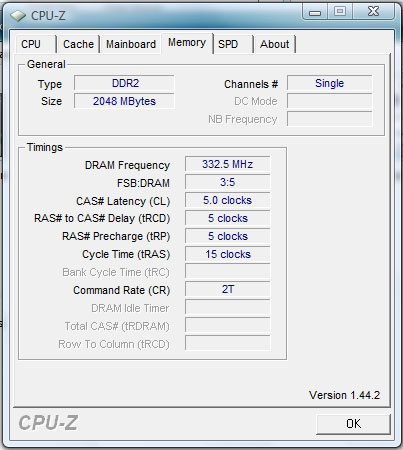Click the empty NB Frequency field

tap(330, 119)
